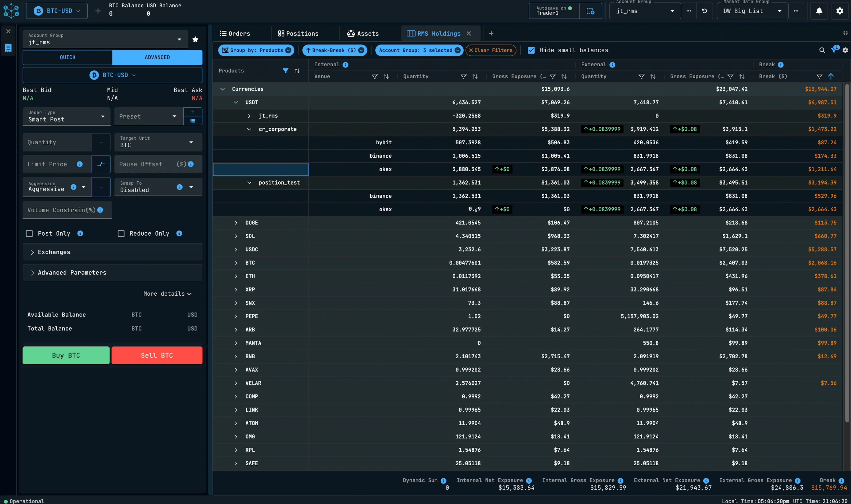Open the Target Unit BTC dropdown
Image resolution: width=851 pixels, height=504 pixels.
coord(158,142)
